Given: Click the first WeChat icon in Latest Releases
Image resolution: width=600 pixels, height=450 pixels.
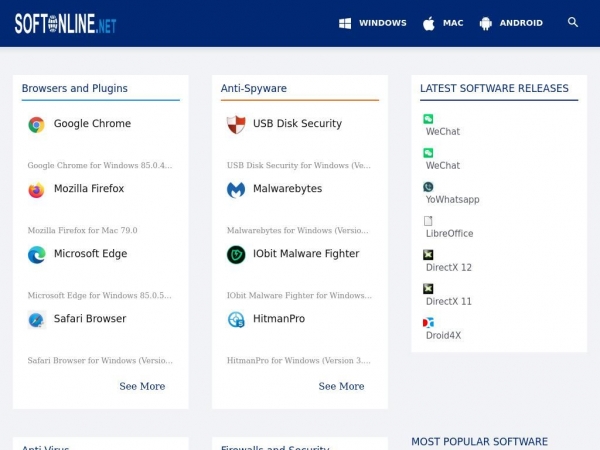Looking at the screenshot, I should pyautogui.click(x=428, y=119).
